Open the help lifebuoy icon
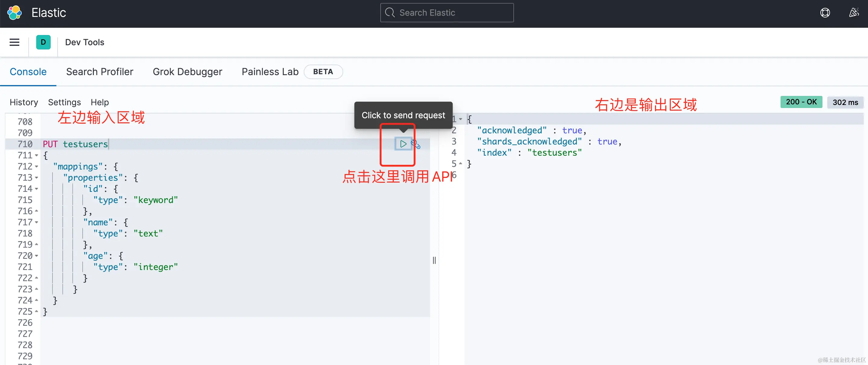 825,13
